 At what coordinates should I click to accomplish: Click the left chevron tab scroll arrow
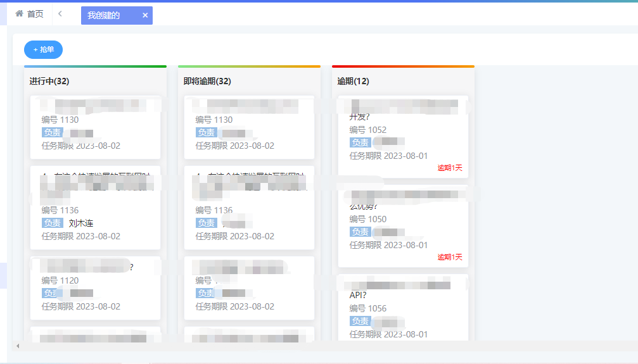[60, 14]
